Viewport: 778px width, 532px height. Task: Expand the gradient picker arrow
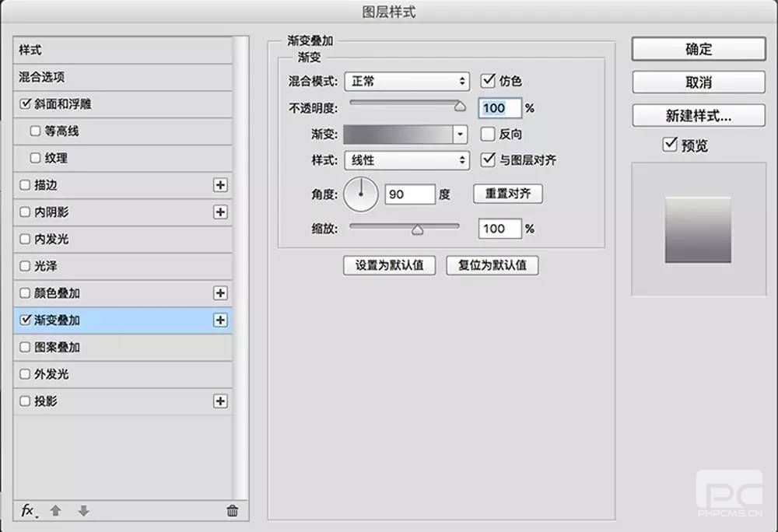tap(461, 135)
